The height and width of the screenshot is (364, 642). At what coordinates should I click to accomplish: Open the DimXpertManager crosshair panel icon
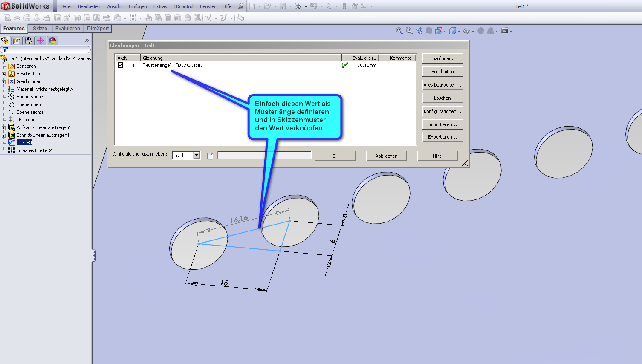click(x=40, y=40)
